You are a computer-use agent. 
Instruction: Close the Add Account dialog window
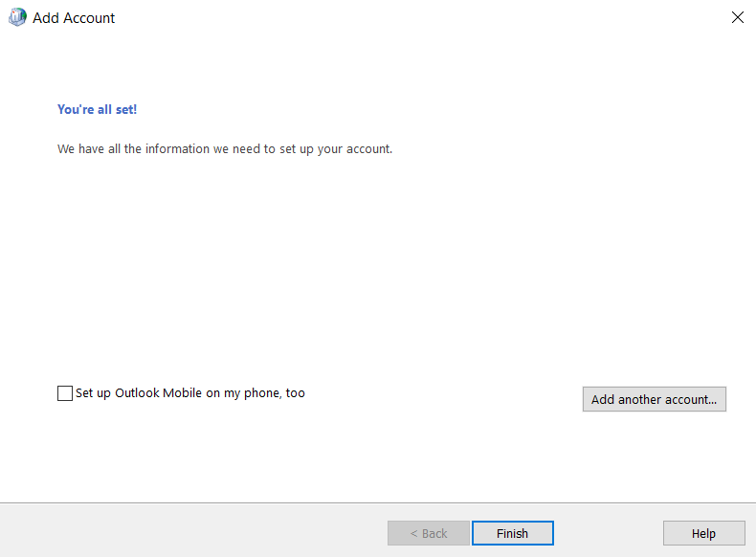pos(737,17)
